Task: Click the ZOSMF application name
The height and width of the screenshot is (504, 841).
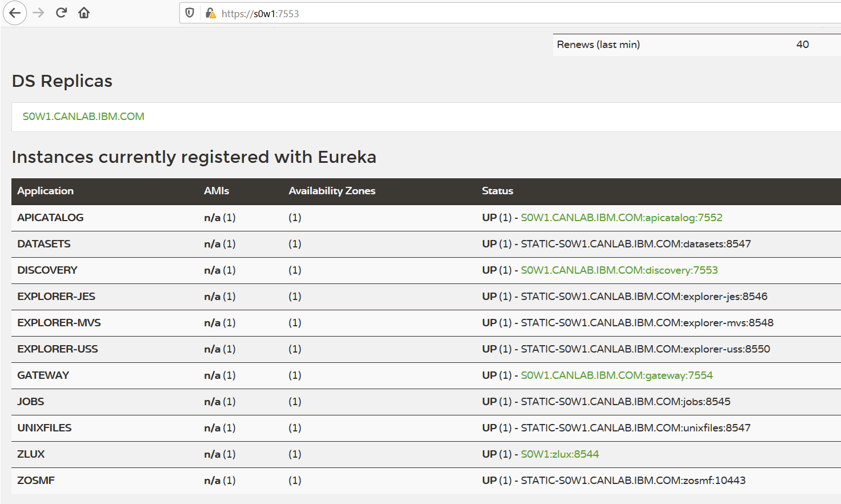Action: 36,481
